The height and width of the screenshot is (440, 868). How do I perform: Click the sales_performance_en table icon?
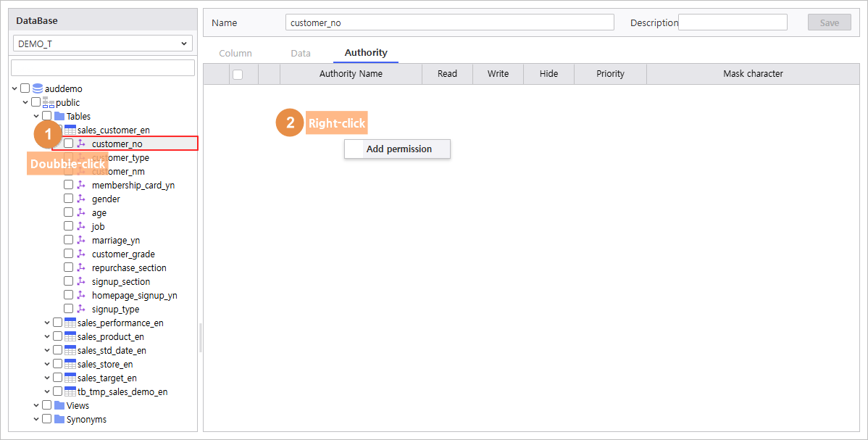[70, 323]
